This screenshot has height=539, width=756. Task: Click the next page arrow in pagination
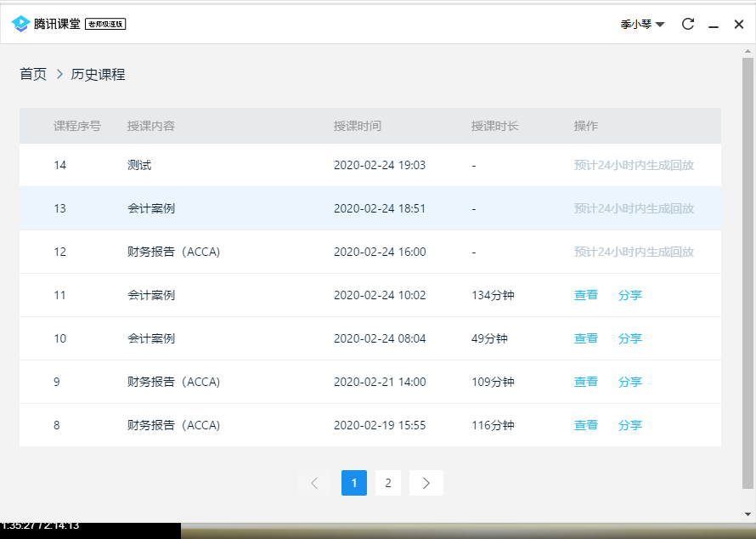coord(426,483)
